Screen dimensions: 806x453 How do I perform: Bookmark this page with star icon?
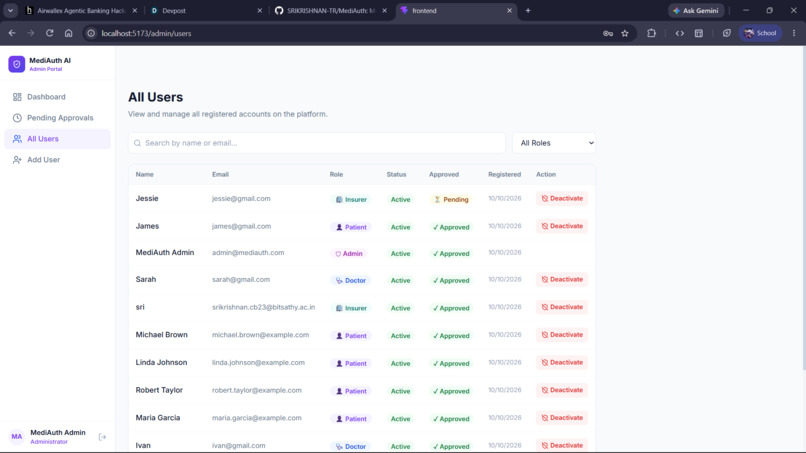tap(625, 33)
